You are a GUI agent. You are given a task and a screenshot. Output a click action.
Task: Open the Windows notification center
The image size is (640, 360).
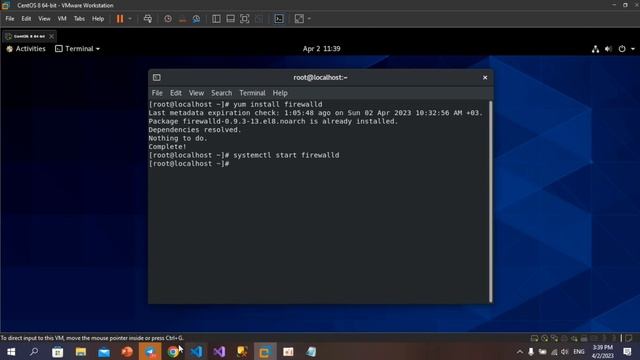click(627, 351)
